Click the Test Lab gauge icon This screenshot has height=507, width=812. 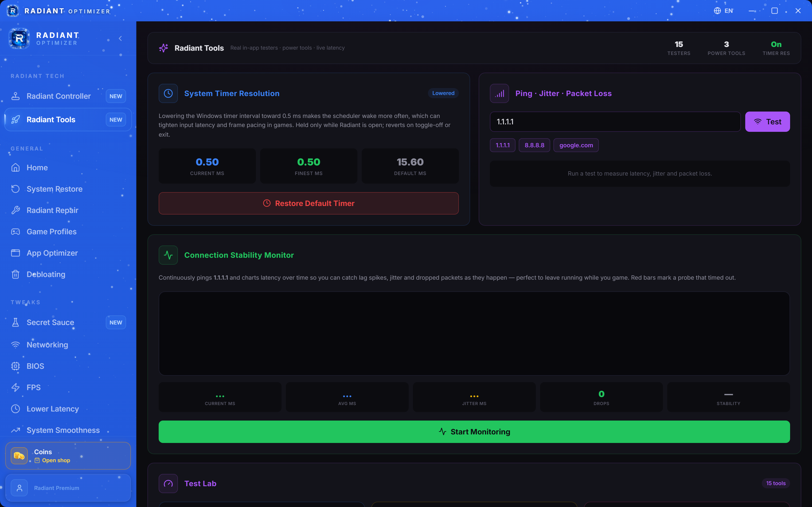coord(168,484)
